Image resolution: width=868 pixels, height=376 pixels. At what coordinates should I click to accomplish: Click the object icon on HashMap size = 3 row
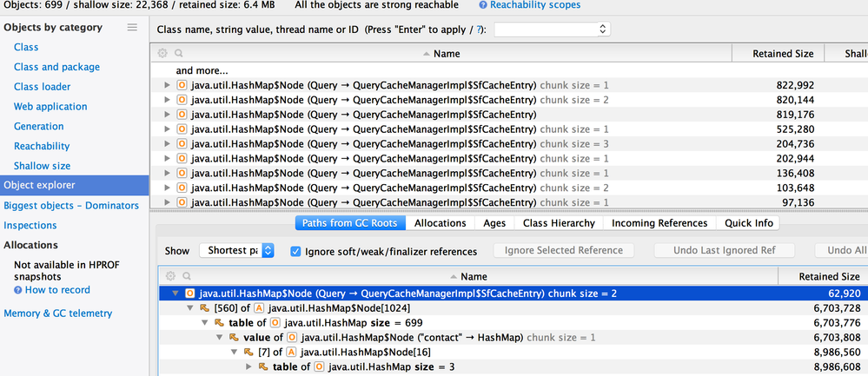[x=319, y=366]
